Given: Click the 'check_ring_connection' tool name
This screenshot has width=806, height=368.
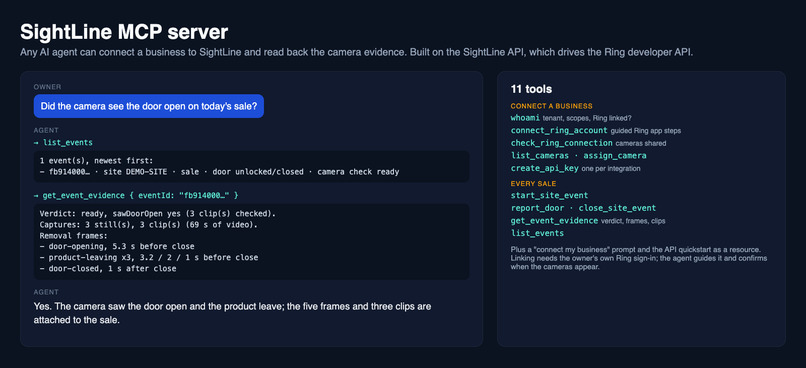Looking at the screenshot, I should pyautogui.click(x=561, y=143).
